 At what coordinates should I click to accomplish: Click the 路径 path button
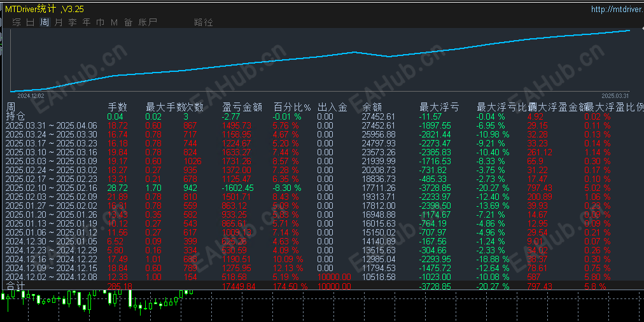203,22
